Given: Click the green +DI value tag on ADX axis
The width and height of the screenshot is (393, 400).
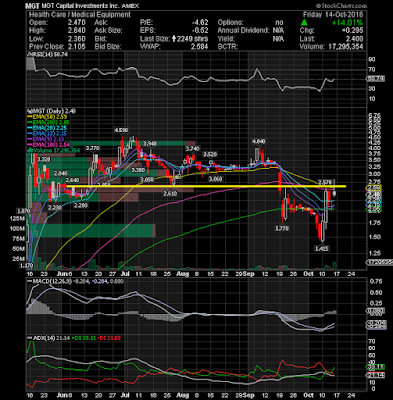Looking at the screenshot, I should tap(375, 367).
